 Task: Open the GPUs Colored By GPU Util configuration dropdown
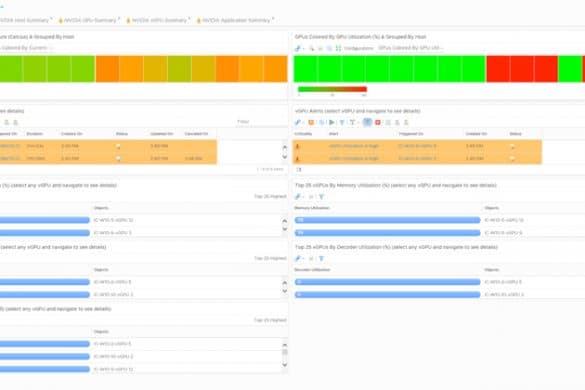[411, 48]
